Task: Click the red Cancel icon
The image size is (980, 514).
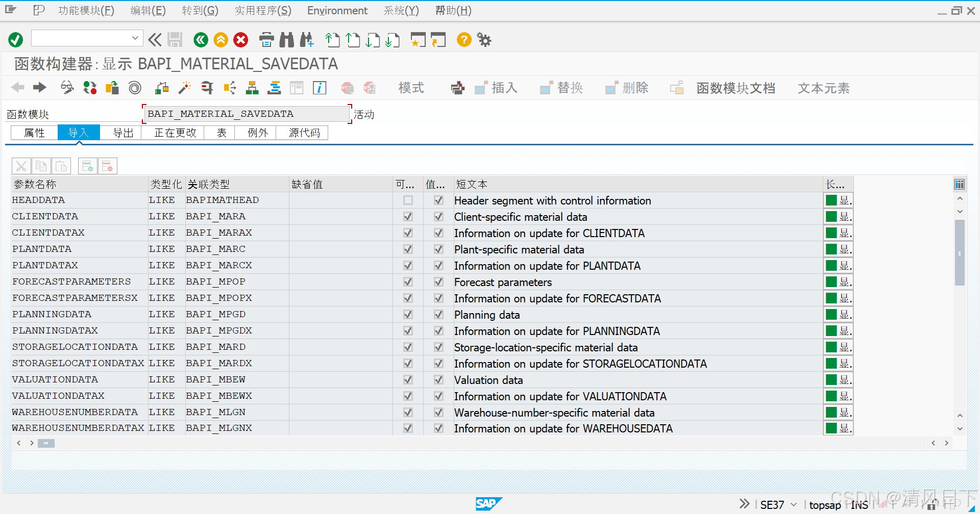Action: (241, 40)
